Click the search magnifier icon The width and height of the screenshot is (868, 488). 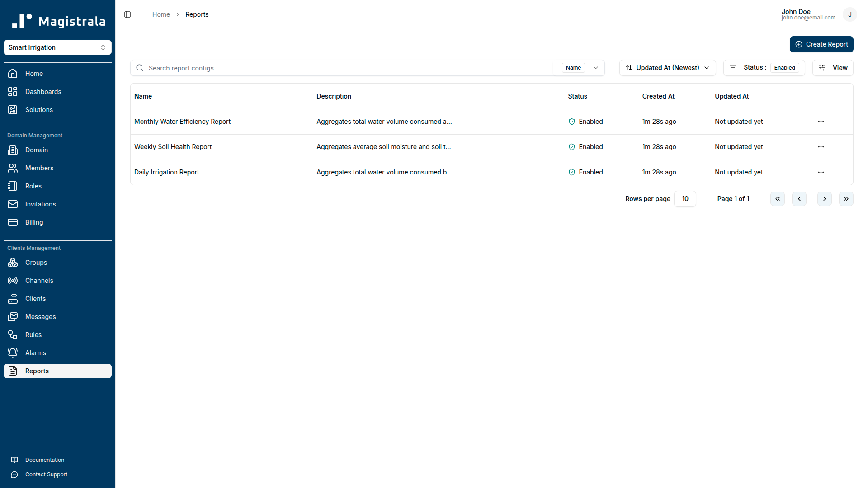140,68
